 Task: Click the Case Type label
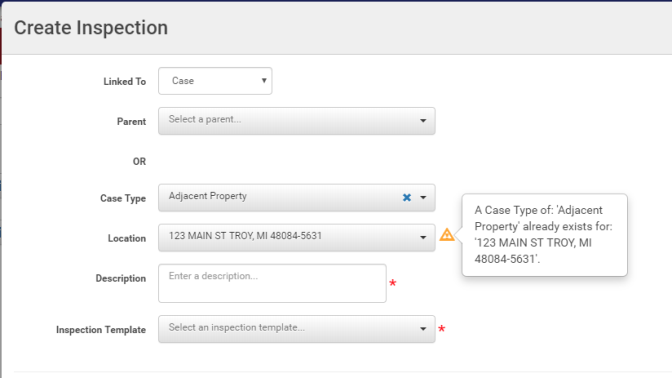coord(123,198)
